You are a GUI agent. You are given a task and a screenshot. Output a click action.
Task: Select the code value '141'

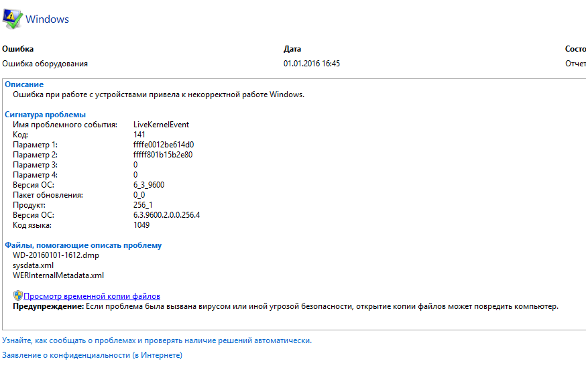coord(139,135)
